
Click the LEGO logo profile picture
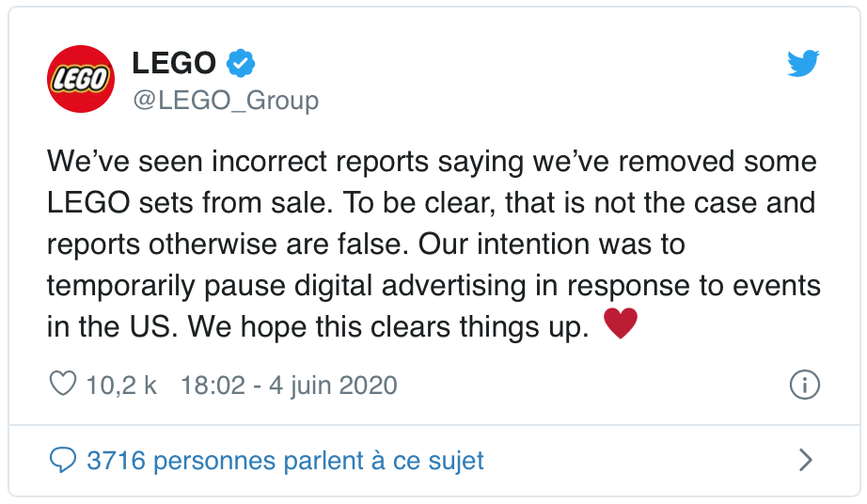tap(80, 79)
